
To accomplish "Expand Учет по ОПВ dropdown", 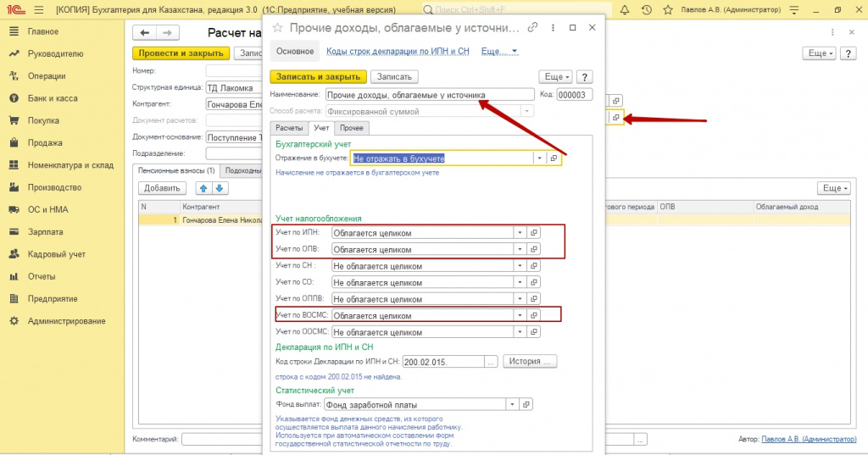I will pyautogui.click(x=520, y=250).
